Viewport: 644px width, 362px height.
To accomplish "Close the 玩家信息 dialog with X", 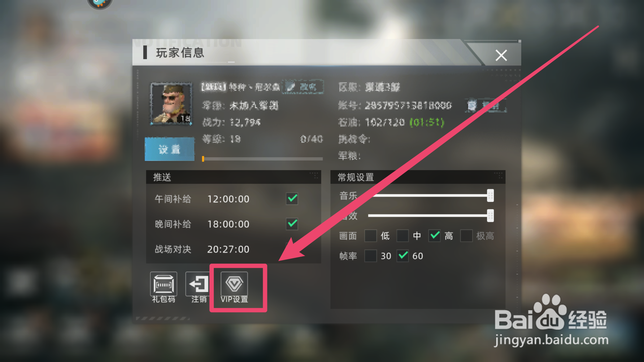I will [x=501, y=55].
